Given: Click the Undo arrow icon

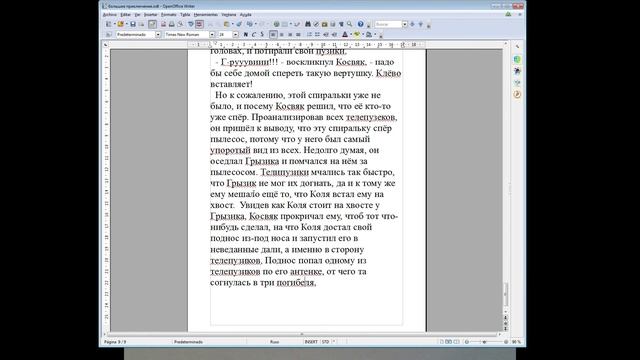Looking at the screenshot, I should 249,24.
